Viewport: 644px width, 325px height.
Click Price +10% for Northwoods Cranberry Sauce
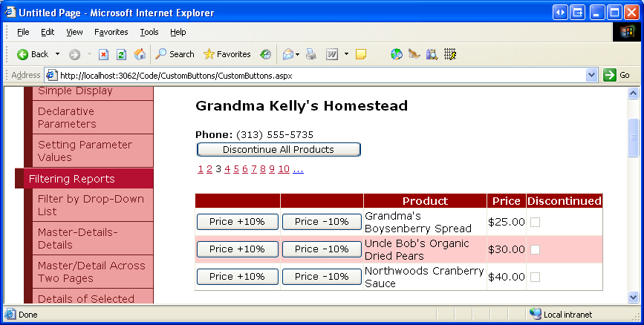click(238, 277)
